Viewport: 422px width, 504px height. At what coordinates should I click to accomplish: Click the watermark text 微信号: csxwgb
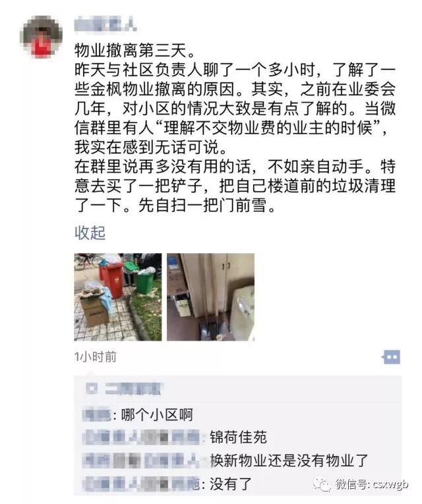click(372, 484)
